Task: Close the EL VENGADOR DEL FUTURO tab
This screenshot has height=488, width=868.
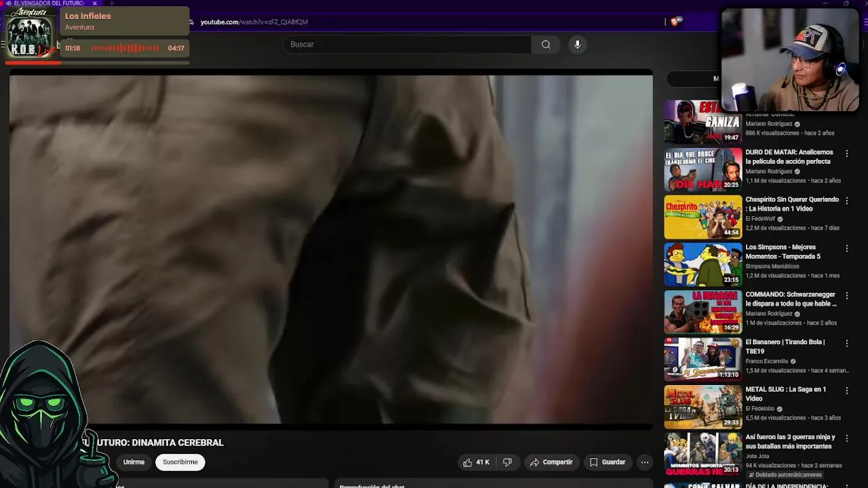Action: click(x=95, y=3)
